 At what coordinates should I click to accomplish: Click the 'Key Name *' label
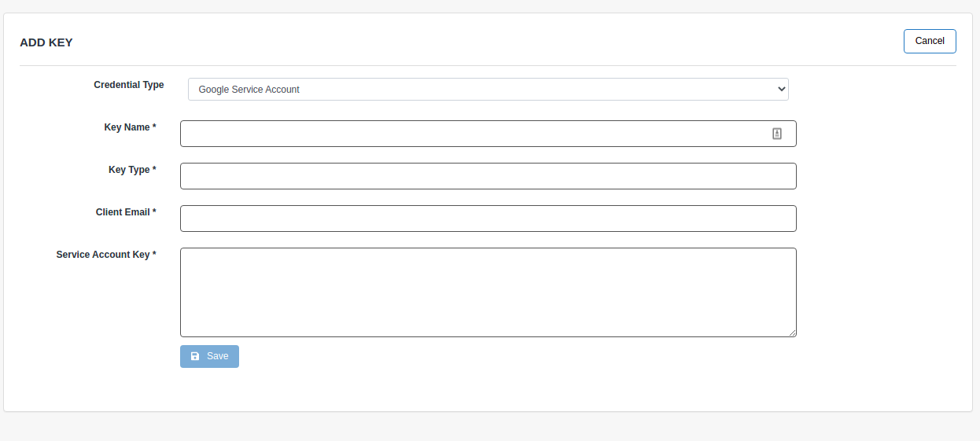(130, 127)
